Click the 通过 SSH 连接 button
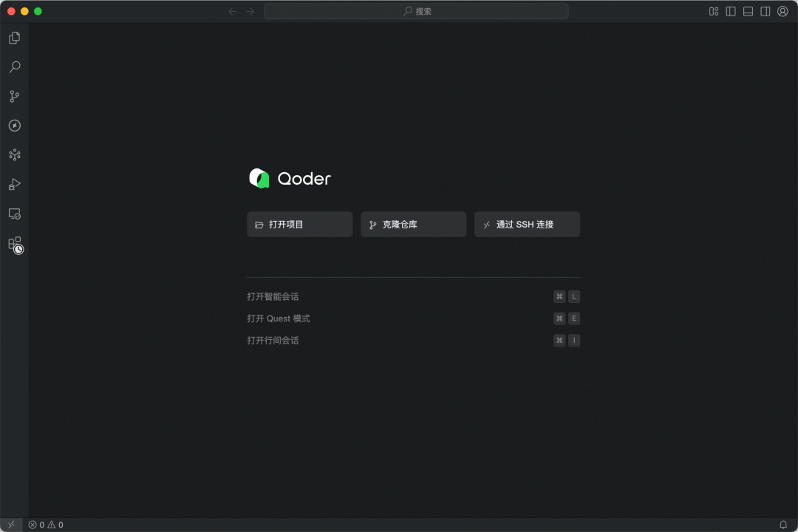 (528, 225)
